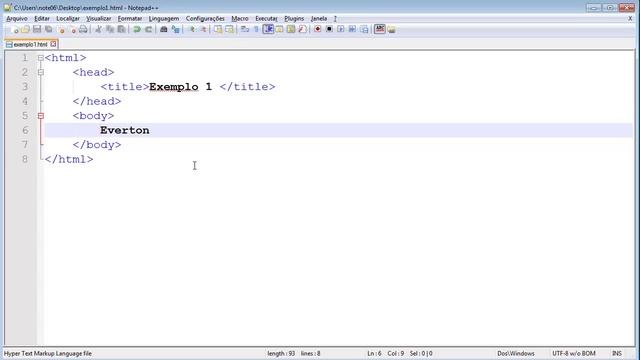Close the exemplo1.html tab with its X
The width and height of the screenshot is (640, 360).
coord(53,44)
